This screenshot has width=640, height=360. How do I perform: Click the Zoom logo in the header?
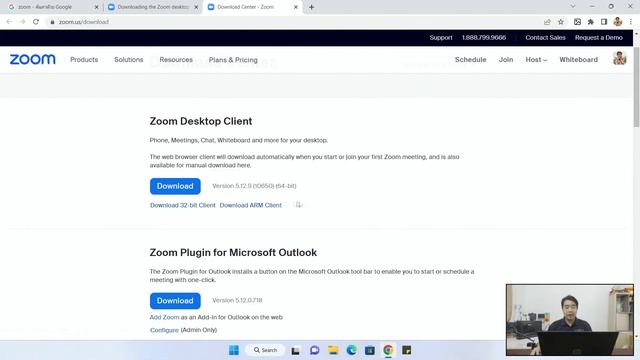pos(33,60)
